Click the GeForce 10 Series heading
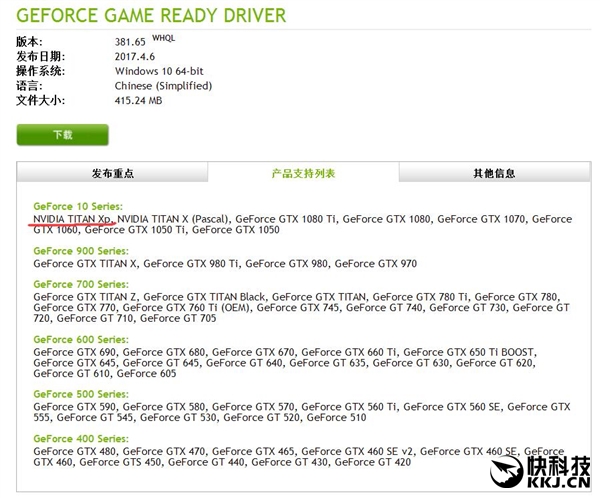Image resolution: width=600 pixels, height=498 pixels. [x=78, y=206]
